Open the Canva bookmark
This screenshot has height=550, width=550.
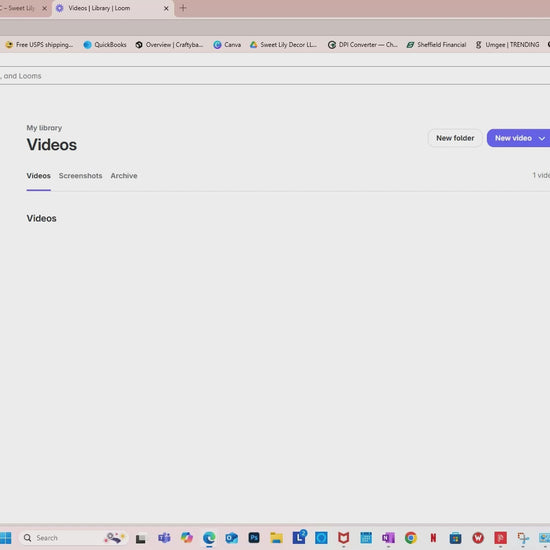point(227,45)
